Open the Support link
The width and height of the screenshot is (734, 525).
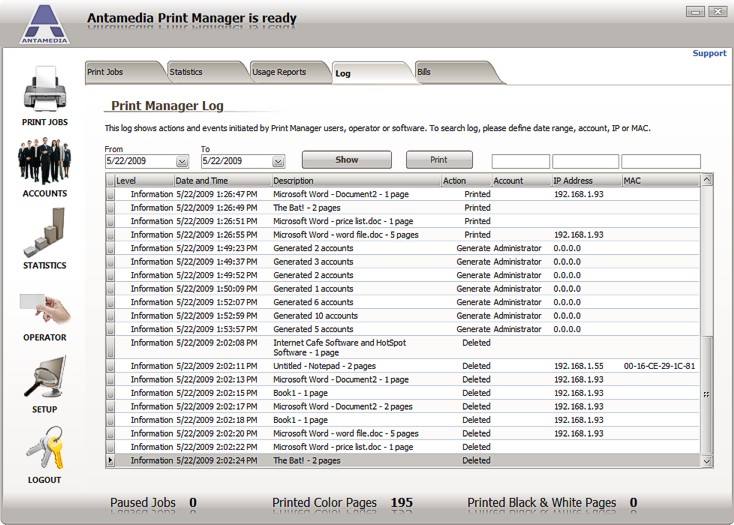709,53
